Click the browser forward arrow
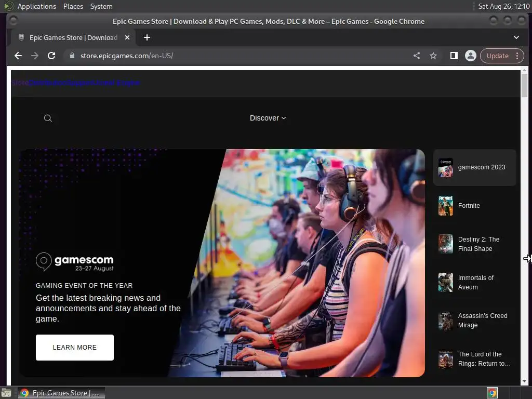Viewport: 532px width, 399px height. click(35, 56)
